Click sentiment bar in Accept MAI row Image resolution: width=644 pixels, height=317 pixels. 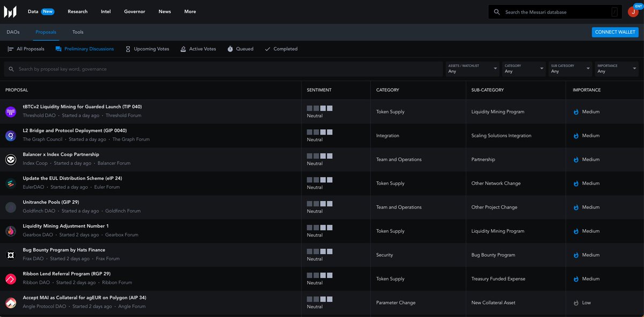click(320, 299)
